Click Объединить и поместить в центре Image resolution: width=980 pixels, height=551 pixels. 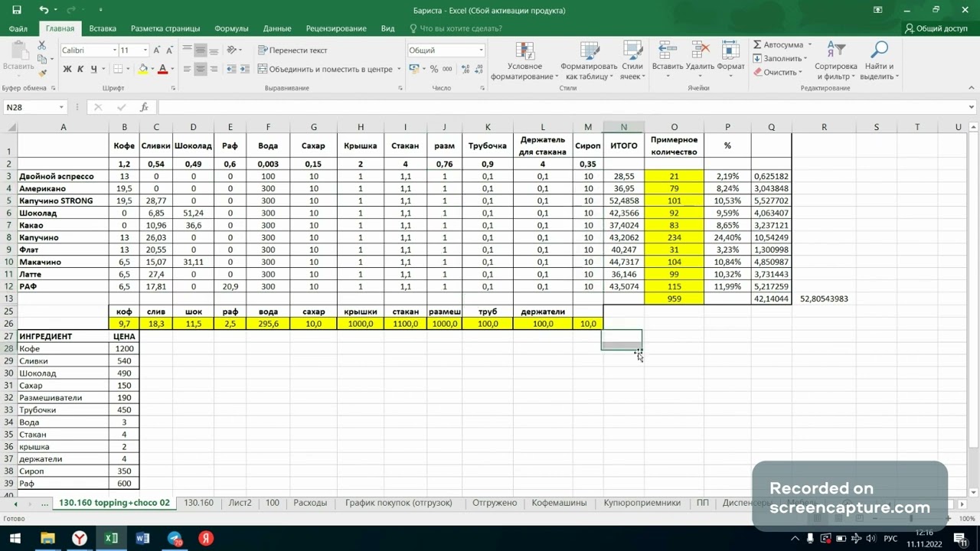[325, 69]
